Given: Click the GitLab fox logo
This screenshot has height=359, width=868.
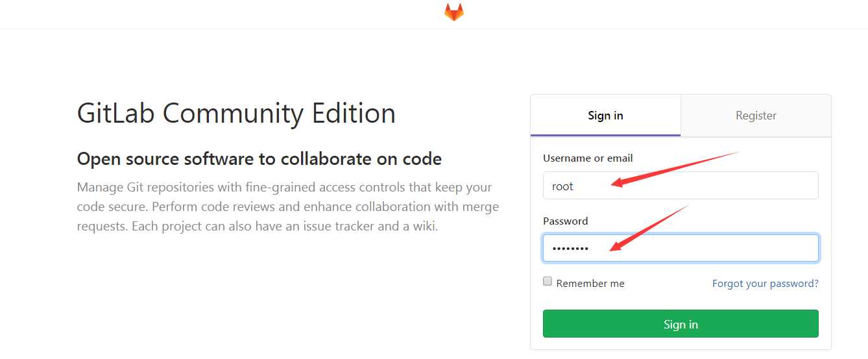Looking at the screenshot, I should click(454, 12).
